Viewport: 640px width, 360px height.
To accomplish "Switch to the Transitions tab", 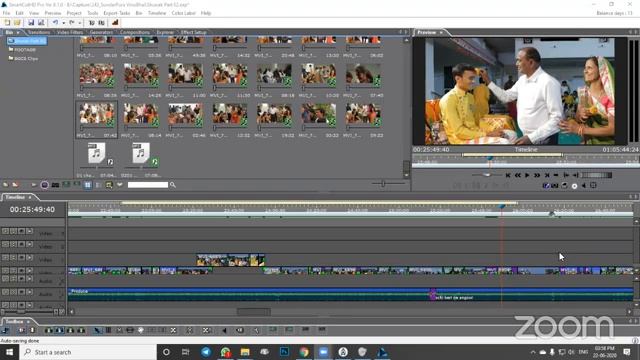I will (x=39, y=32).
